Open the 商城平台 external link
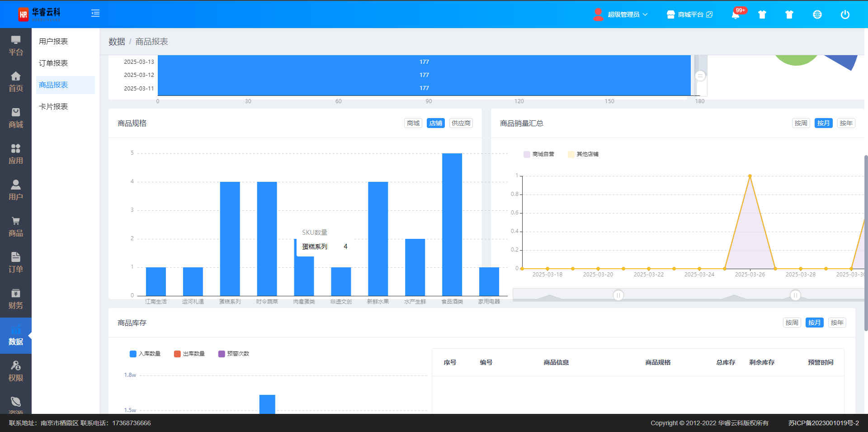Viewport: 868px width, 432px height. (x=690, y=14)
